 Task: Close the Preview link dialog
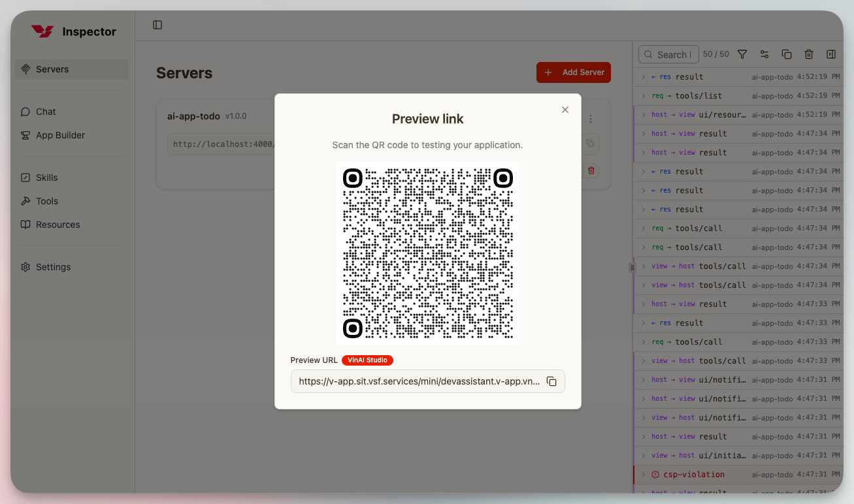565,110
